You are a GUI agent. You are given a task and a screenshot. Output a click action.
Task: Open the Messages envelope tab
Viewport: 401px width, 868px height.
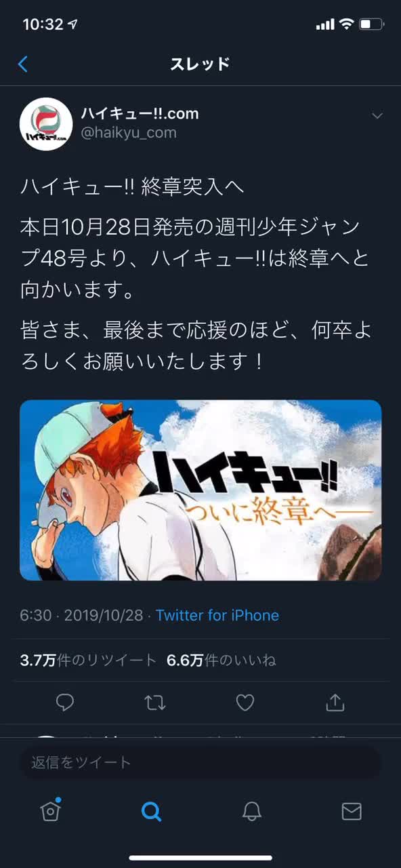click(352, 811)
